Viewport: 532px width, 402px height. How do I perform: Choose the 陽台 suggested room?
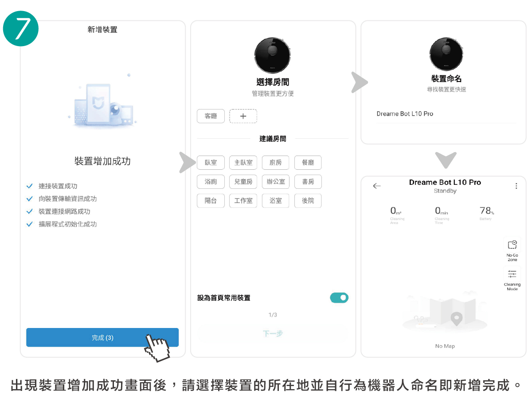(211, 201)
